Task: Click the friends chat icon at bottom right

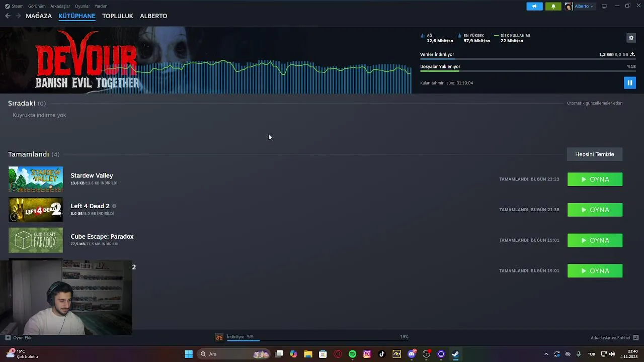Action: click(636, 338)
